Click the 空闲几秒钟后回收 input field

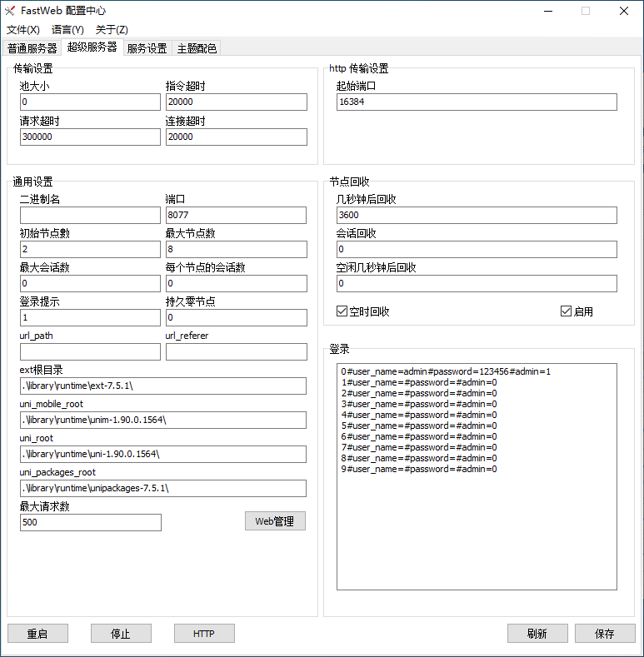pyautogui.click(x=477, y=283)
